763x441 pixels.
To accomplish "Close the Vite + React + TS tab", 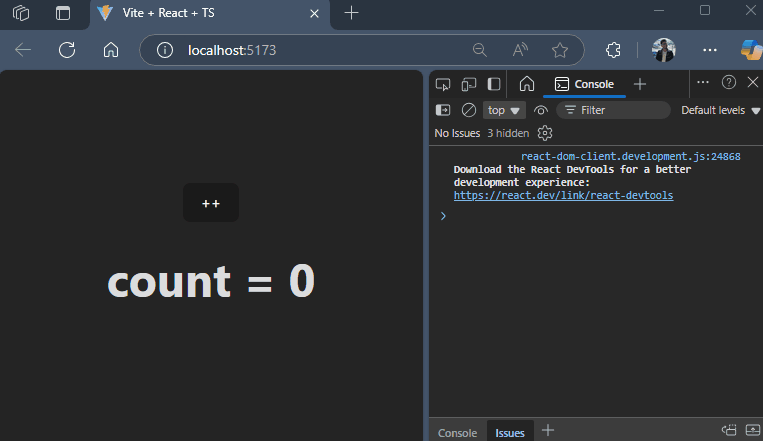I will (314, 14).
